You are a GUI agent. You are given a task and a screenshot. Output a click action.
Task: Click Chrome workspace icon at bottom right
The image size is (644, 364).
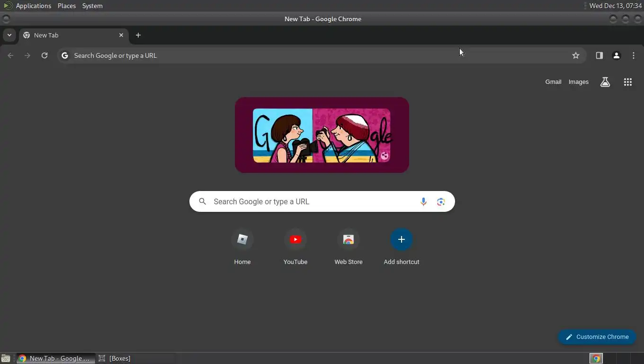[596, 358]
